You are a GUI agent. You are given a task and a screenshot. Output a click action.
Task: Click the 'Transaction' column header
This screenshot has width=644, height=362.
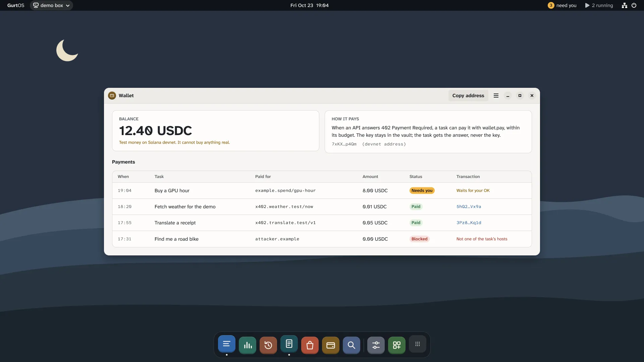(x=468, y=177)
